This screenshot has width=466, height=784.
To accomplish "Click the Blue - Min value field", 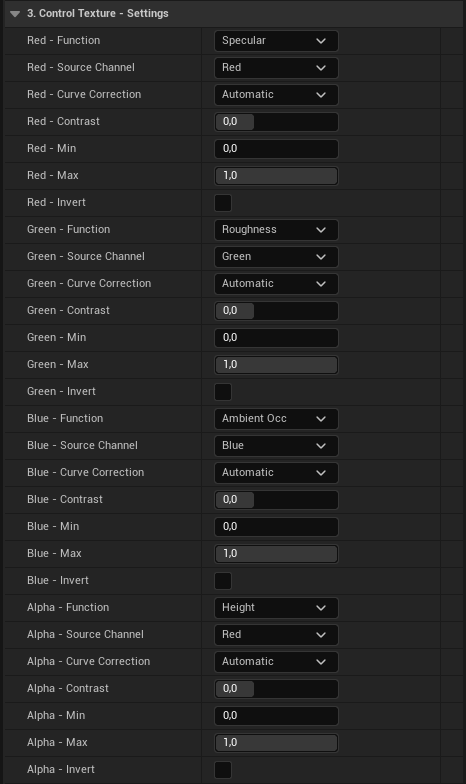I will coord(276,527).
